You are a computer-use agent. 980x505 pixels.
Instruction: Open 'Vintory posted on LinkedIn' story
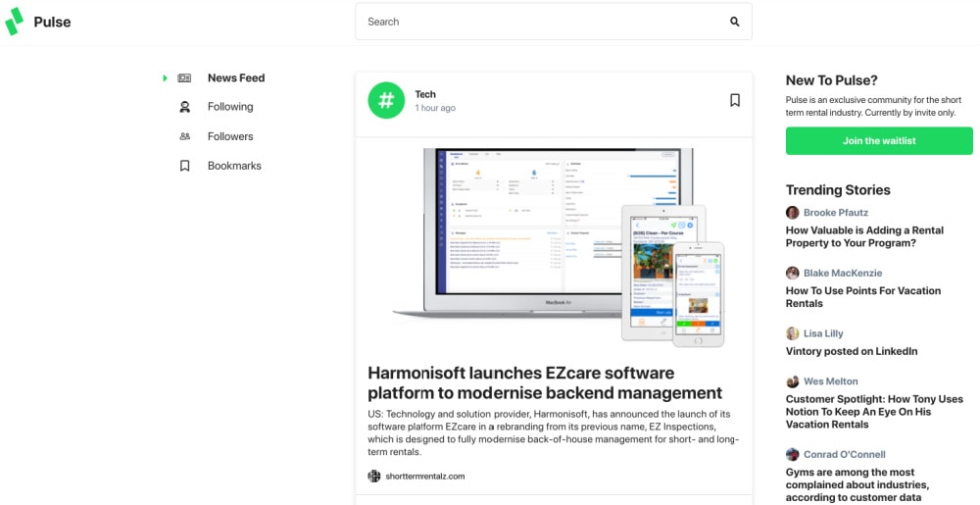tap(852, 351)
